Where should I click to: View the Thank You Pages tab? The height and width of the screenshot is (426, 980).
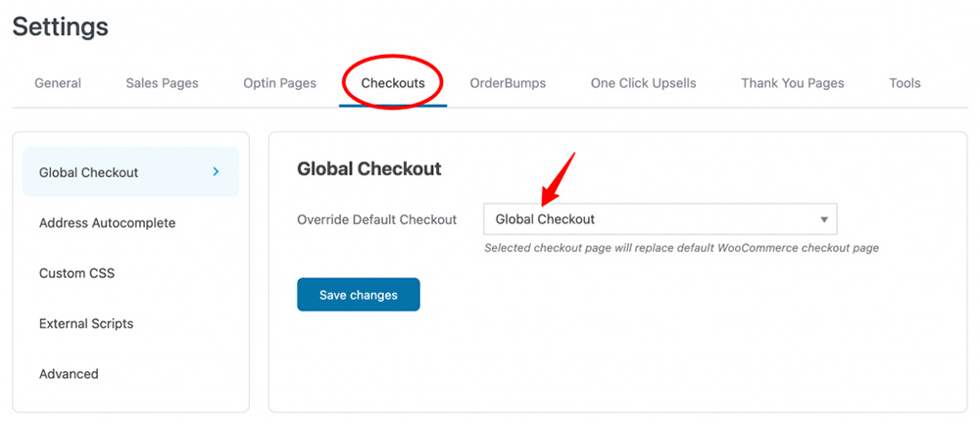coord(793,83)
